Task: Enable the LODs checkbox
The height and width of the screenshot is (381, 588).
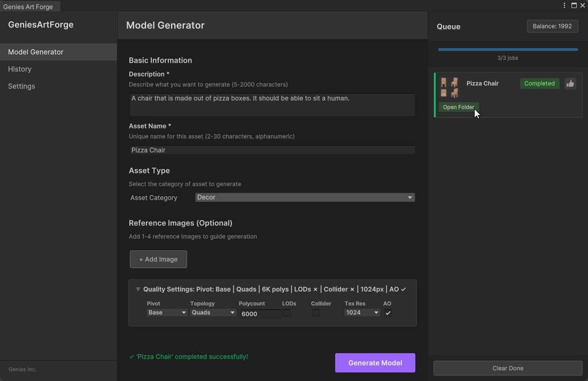Action: click(287, 313)
